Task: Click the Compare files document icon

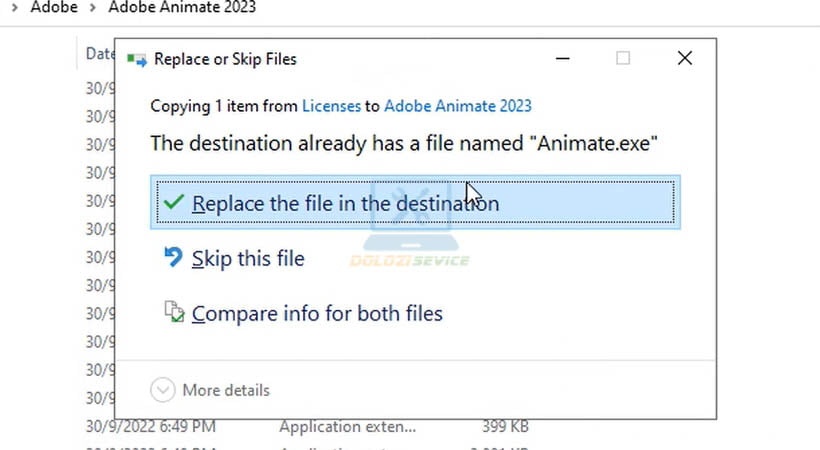Action: 174,312
